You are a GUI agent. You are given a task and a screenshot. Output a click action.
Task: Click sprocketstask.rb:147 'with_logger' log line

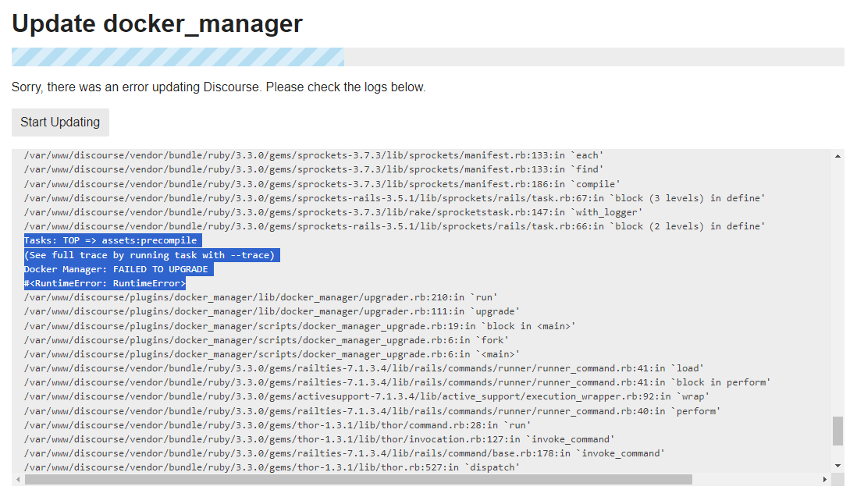tap(333, 212)
